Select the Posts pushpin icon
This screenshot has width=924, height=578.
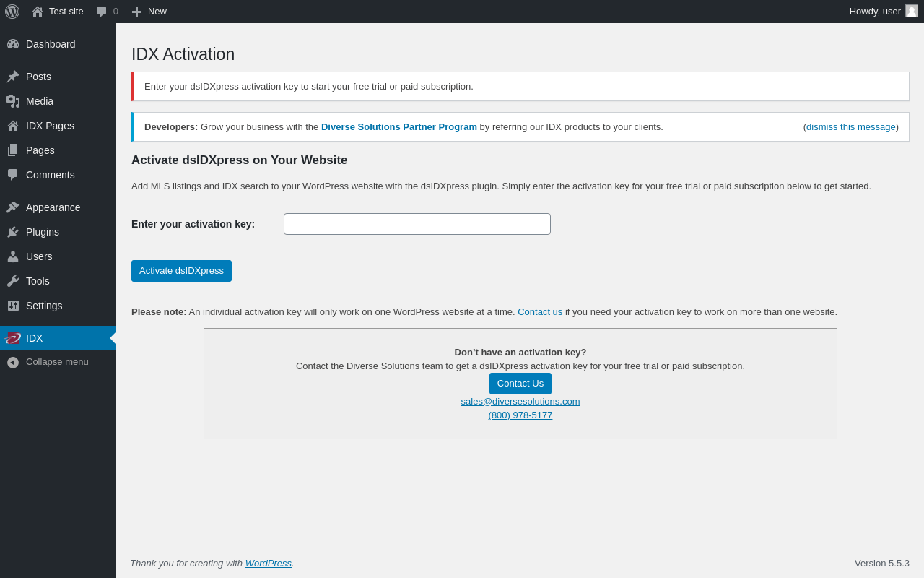pyautogui.click(x=13, y=77)
